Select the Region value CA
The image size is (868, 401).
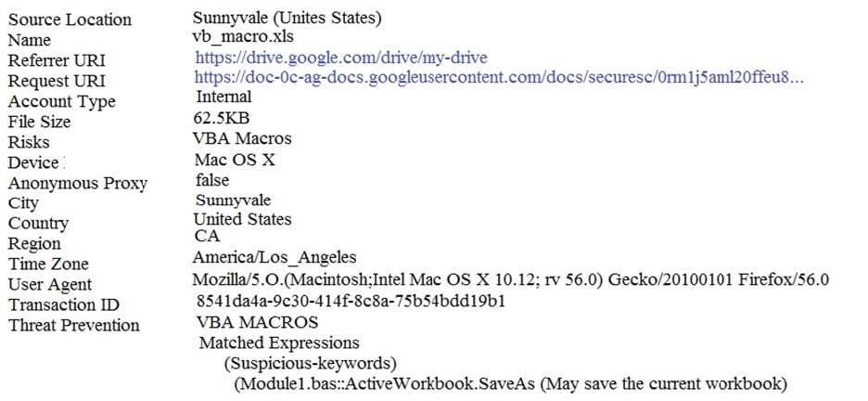(207, 236)
